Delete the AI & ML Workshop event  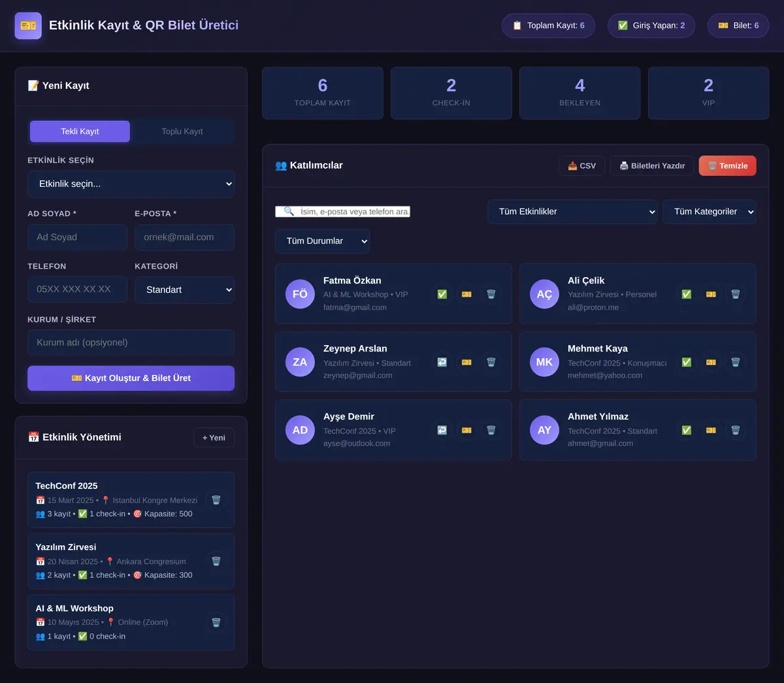216,622
